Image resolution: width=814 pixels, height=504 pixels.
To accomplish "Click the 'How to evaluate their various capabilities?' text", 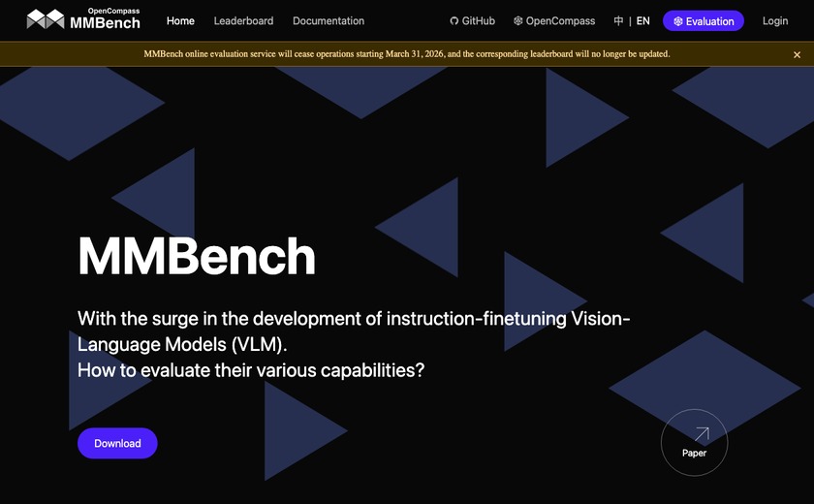I will [x=251, y=370].
